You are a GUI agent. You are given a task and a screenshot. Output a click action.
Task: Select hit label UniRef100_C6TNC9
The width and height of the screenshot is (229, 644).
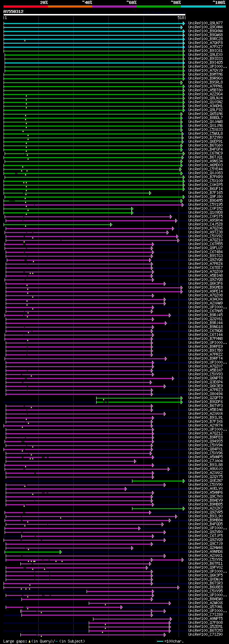point(205,153)
